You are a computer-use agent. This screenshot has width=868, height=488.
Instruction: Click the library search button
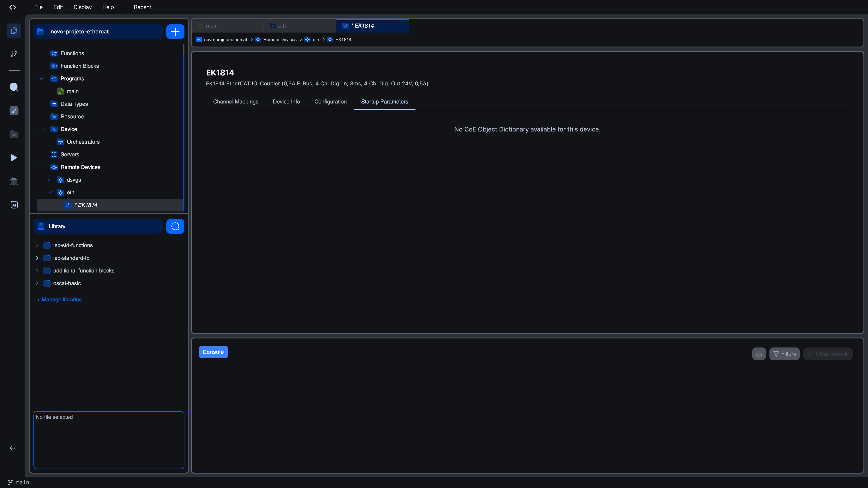[x=175, y=226]
